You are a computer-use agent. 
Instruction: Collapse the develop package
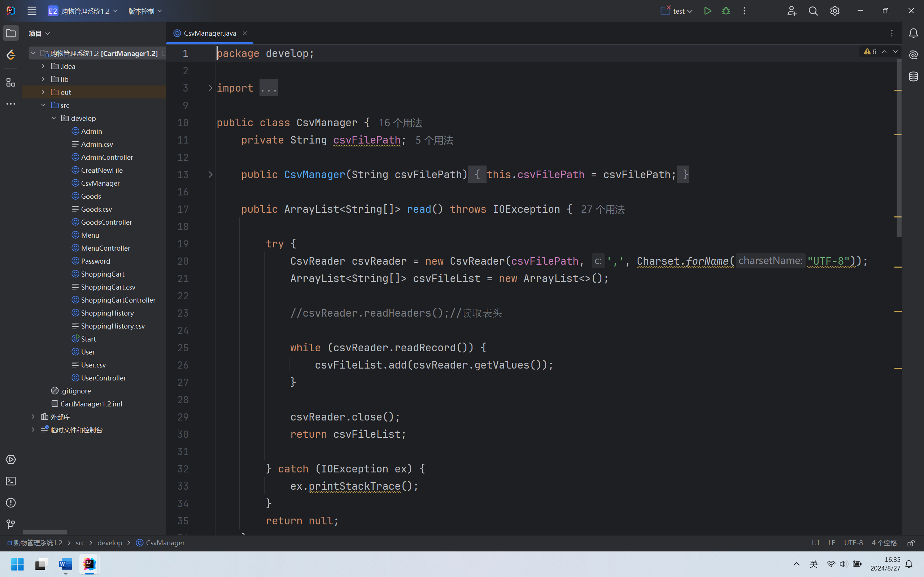[x=54, y=118]
